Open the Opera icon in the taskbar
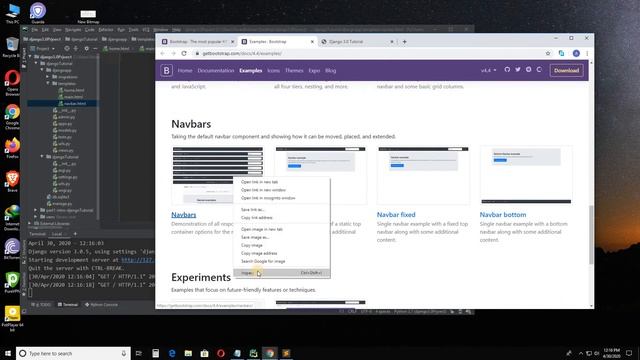Screen dimensions: 640x360 221,353
